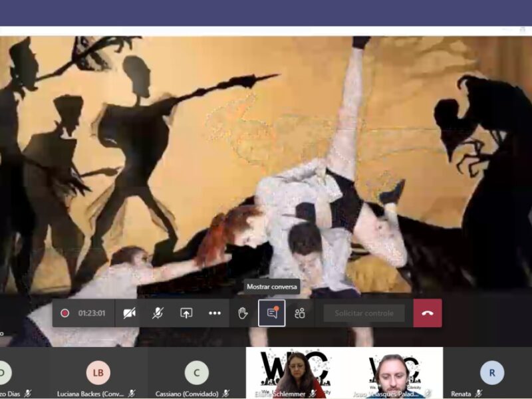This screenshot has width=532, height=399.
Task: Click the muted mic icon beside zo Dias
Action: [28, 394]
